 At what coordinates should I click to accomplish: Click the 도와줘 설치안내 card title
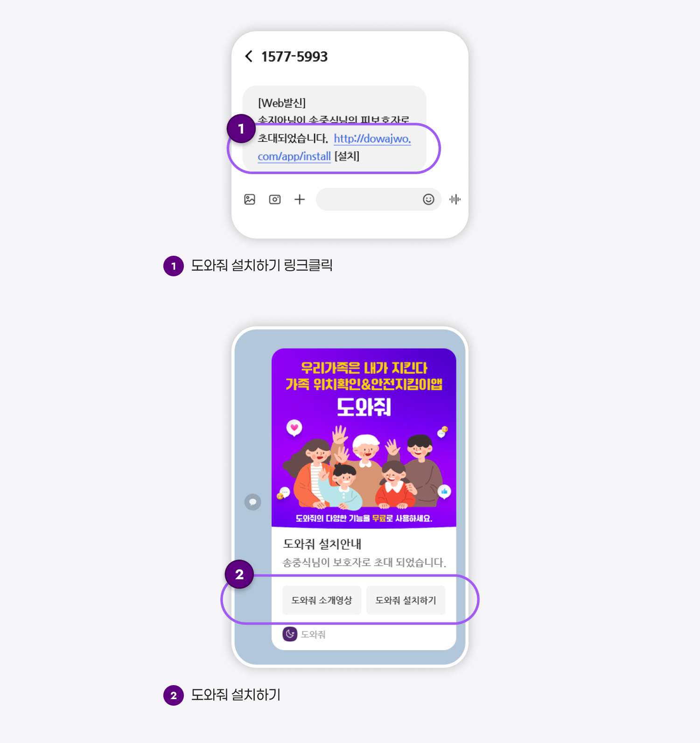(x=322, y=544)
